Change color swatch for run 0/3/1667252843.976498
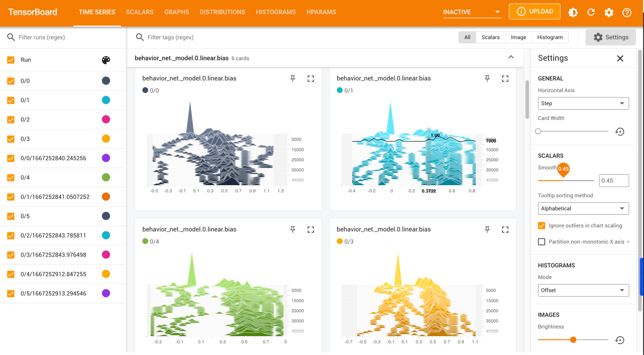 (x=106, y=255)
